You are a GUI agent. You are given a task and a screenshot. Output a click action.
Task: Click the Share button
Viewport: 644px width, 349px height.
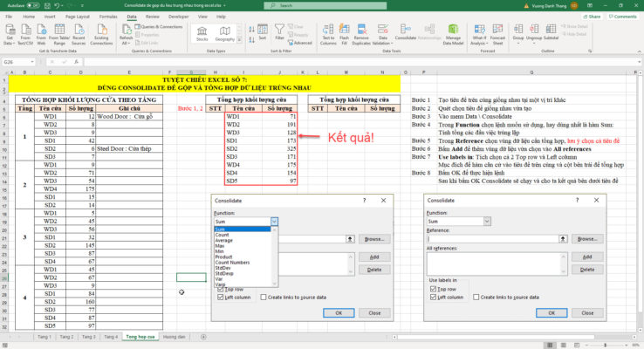[x=594, y=16]
